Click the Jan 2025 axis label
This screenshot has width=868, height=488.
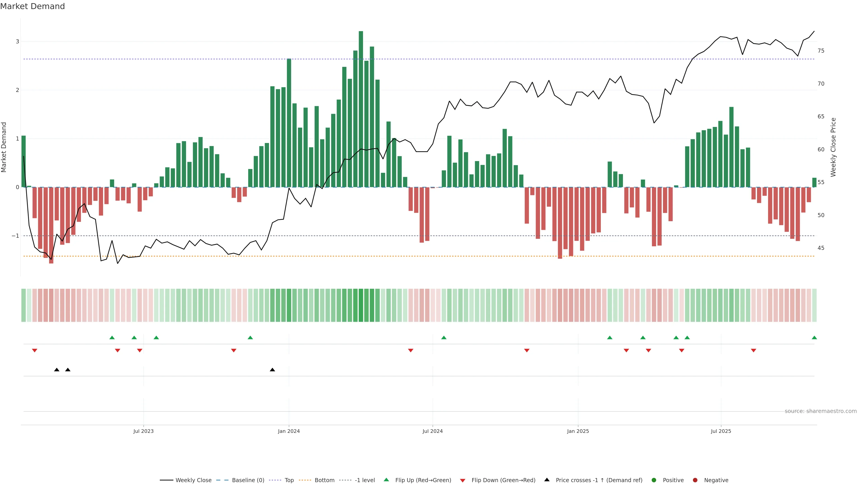click(x=578, y=432)
